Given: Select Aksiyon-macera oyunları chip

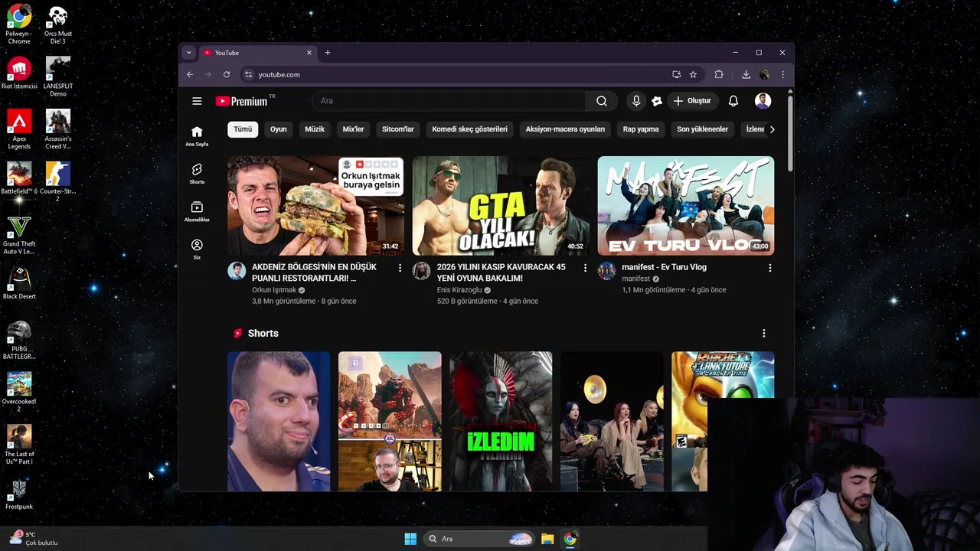Looking at the screenshot, I should [x=565, y=129].
